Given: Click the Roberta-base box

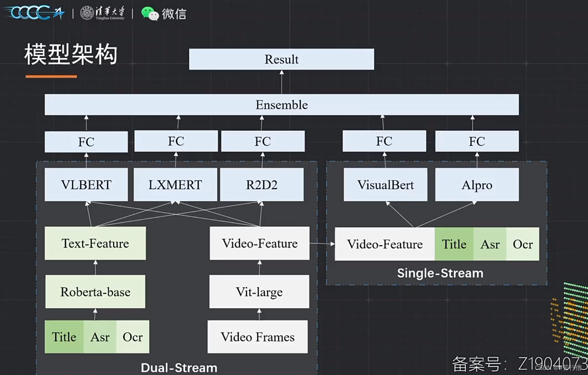Looking at the screenshot, I should [x=95, y=292].
